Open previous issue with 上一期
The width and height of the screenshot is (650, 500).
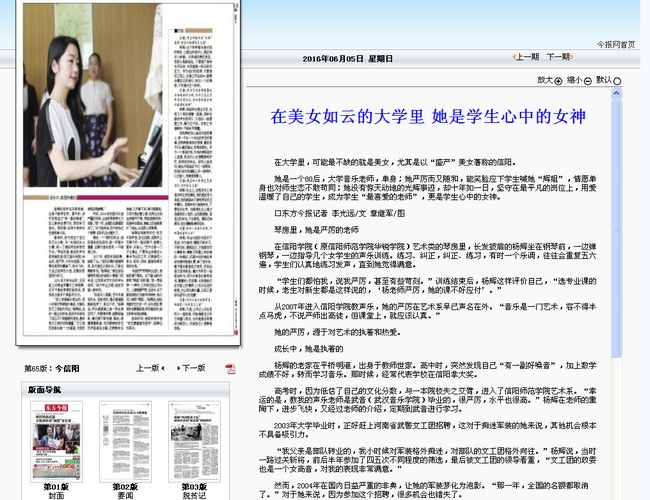pyautogui.click(x=526, y=57)
